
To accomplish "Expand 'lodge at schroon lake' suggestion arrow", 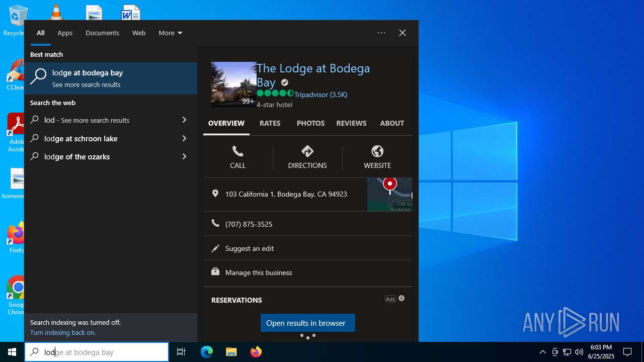I will pyautogui.click(x=184, y=138).
